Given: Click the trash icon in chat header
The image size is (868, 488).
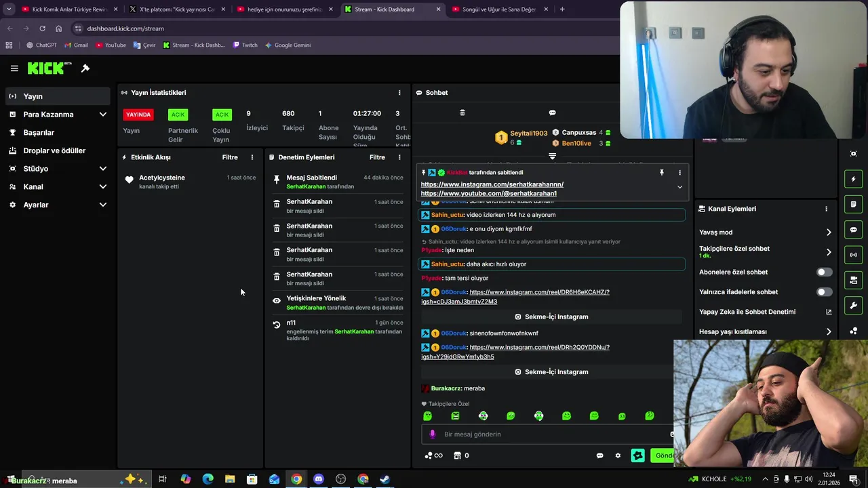Looking at the screenshot, I should coord(462,113).
